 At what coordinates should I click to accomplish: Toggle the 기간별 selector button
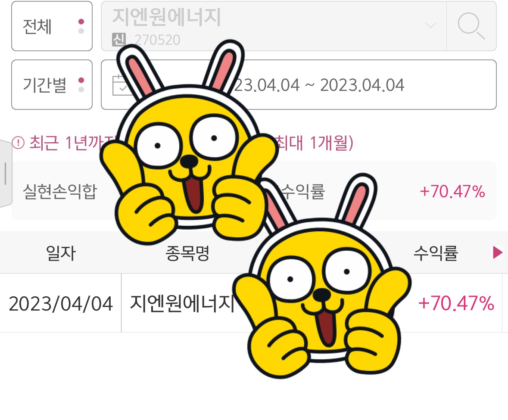point(52,84)
